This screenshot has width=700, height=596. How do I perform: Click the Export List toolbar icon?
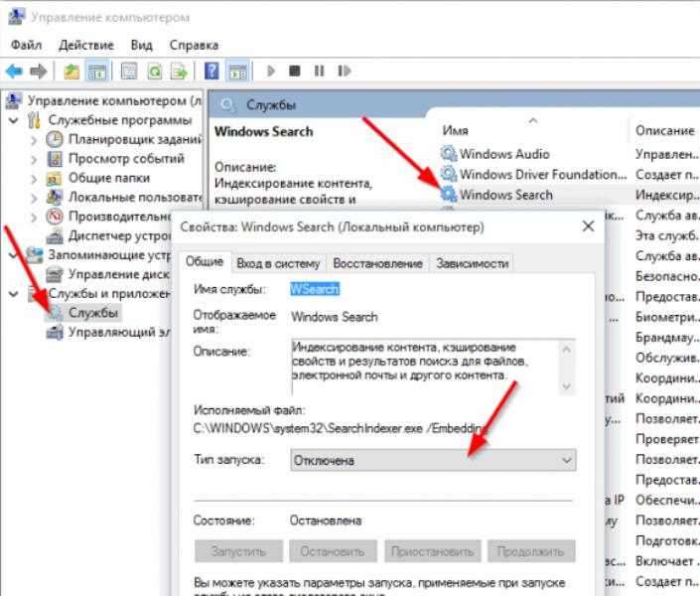(179, 72)
